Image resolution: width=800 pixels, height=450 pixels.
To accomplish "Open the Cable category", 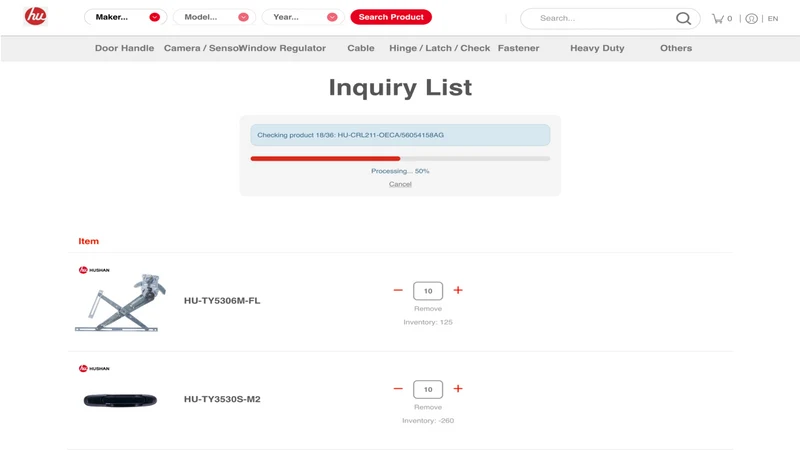I will pos(361,48).
